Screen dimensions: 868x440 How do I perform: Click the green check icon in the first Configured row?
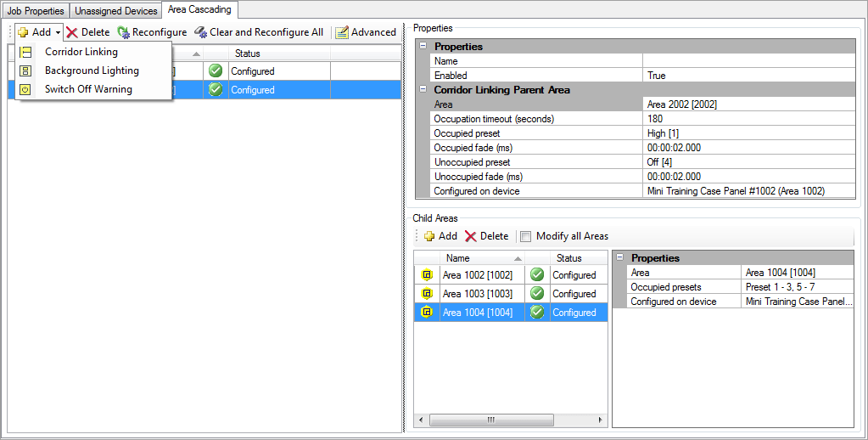coord(216,71)
